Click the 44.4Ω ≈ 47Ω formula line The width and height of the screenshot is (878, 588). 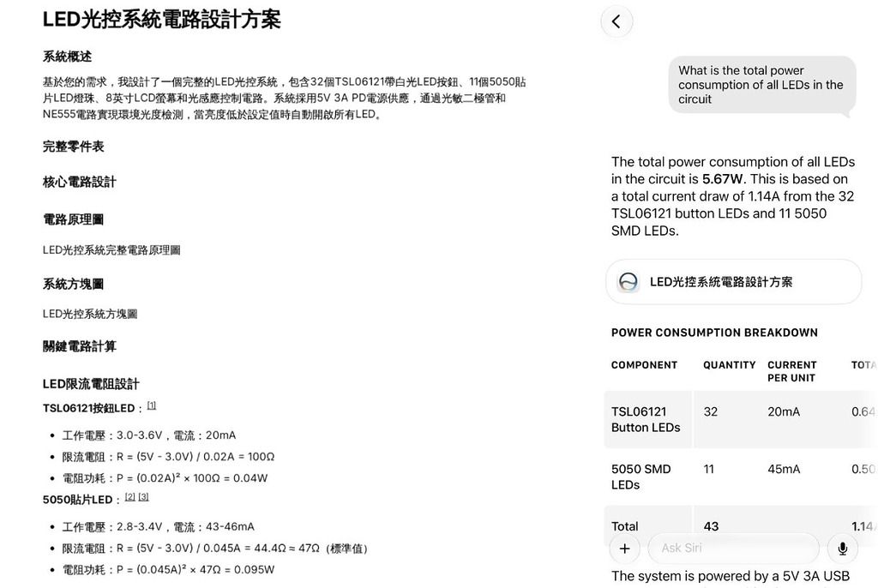(215, 549)
